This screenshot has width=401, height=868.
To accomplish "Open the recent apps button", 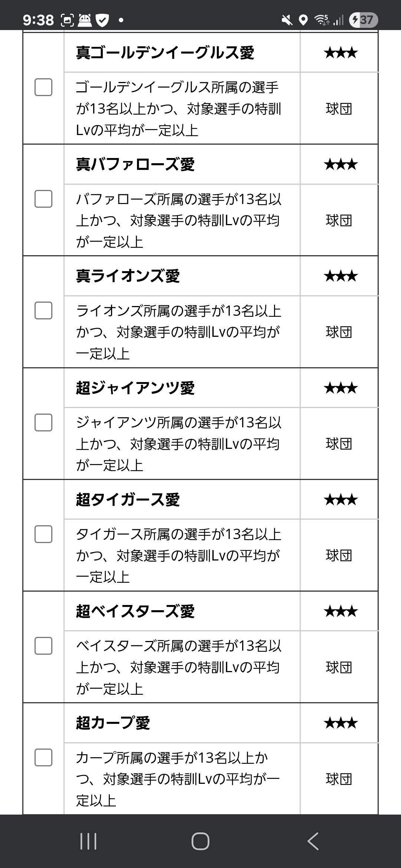I will tap(88, 841).
